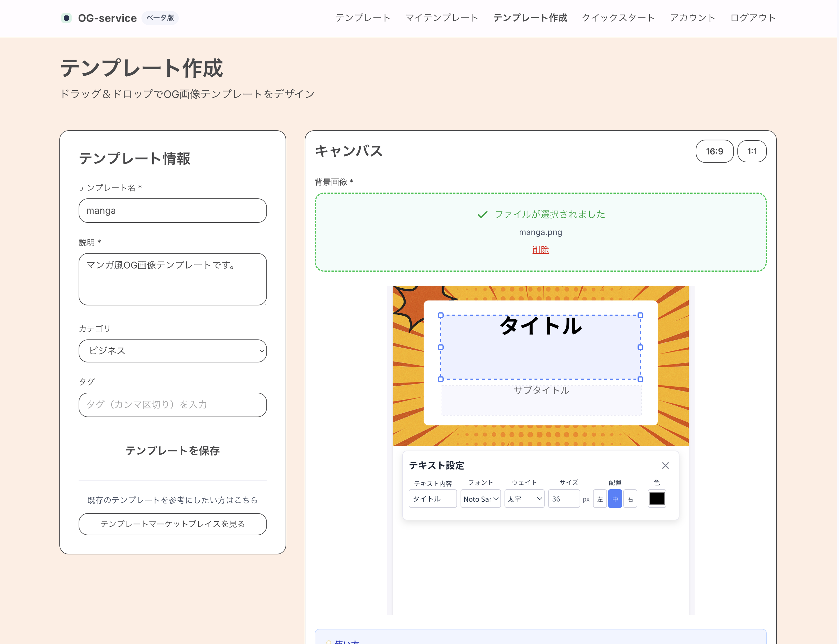Image resolution: width=839 pixels, height=644 pixels.
Task: Click the top-right resize handle of title box
Action: click(x=640, y=316)
